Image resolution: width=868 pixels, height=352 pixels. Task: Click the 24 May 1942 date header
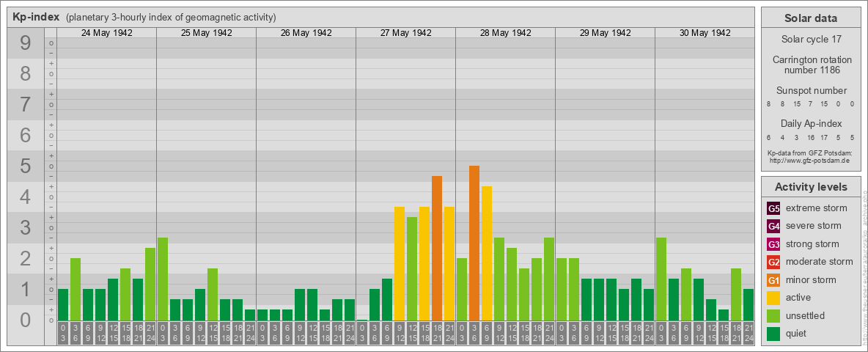107,33
